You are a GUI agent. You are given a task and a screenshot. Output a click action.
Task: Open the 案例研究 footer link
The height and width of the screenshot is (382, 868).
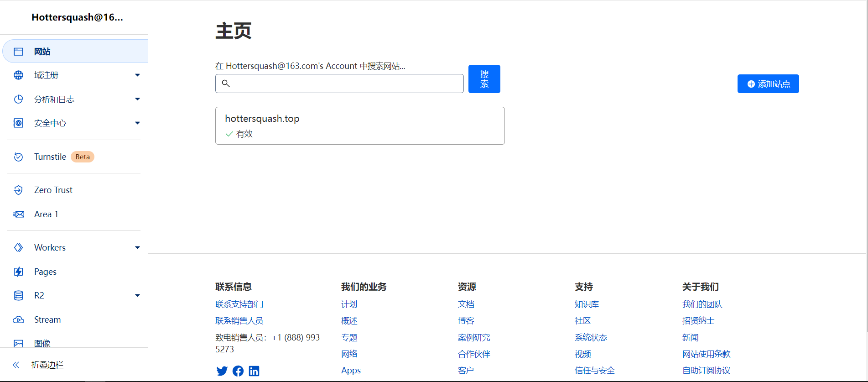[474, 338]
